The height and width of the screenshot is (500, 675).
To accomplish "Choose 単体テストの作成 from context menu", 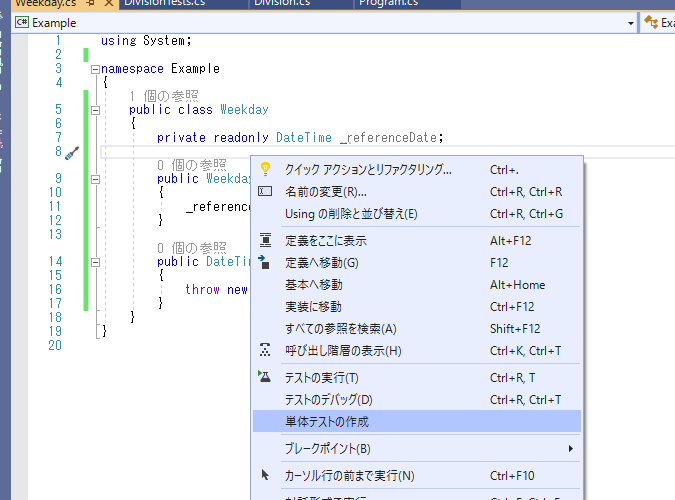I will pyautogui.click(x=417, y=421).
